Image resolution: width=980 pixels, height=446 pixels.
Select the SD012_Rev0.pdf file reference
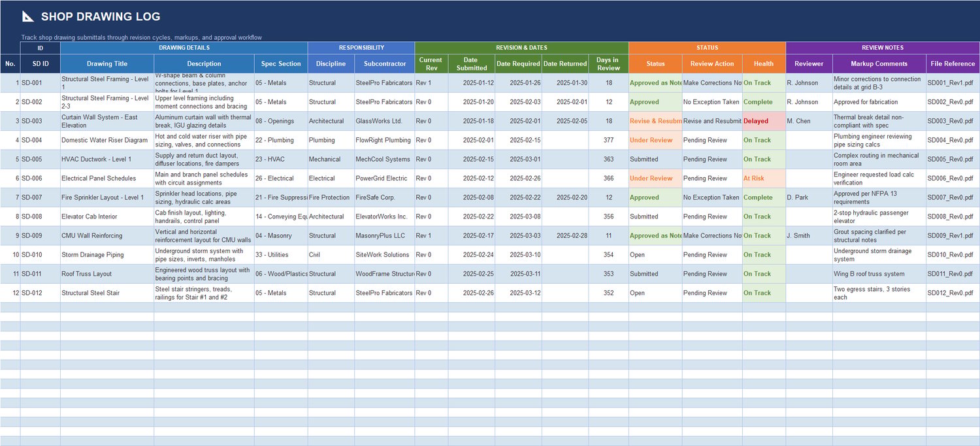pyautogui.click(x=953, y=293)
